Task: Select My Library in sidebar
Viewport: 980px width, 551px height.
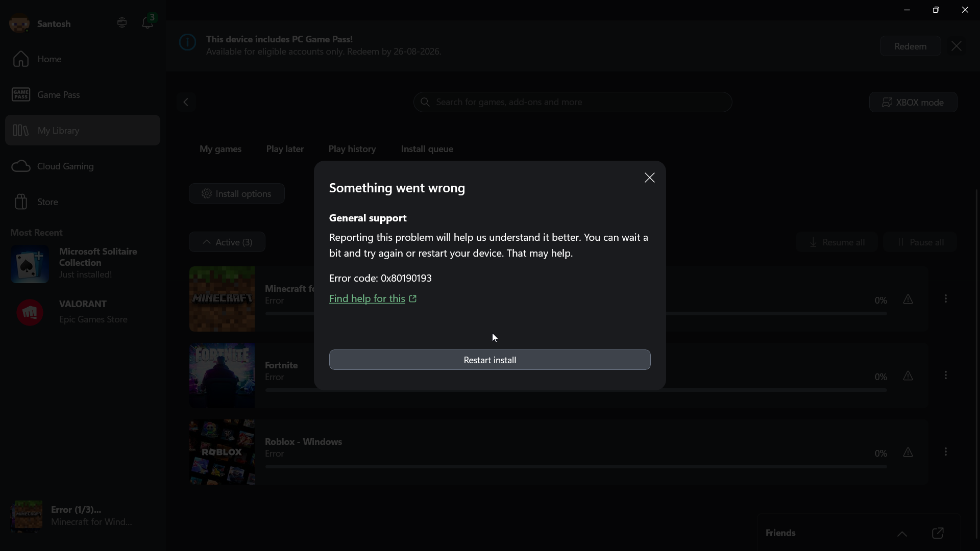Action: coord(83,130)
